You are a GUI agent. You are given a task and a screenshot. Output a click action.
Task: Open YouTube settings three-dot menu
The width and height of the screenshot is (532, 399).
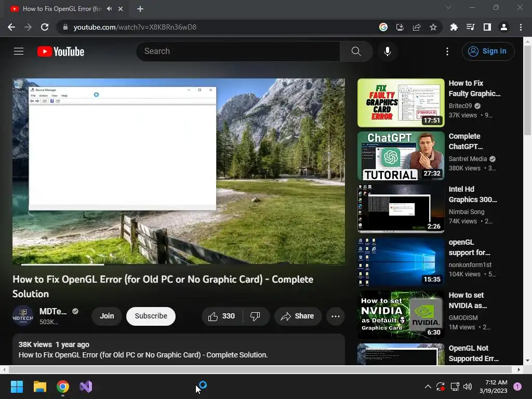click(x=447, y=51)
